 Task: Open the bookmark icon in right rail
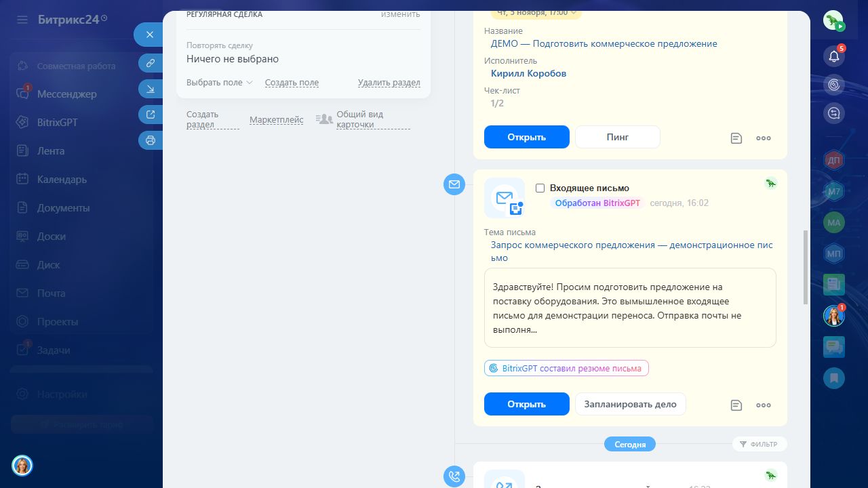[834, 378]
